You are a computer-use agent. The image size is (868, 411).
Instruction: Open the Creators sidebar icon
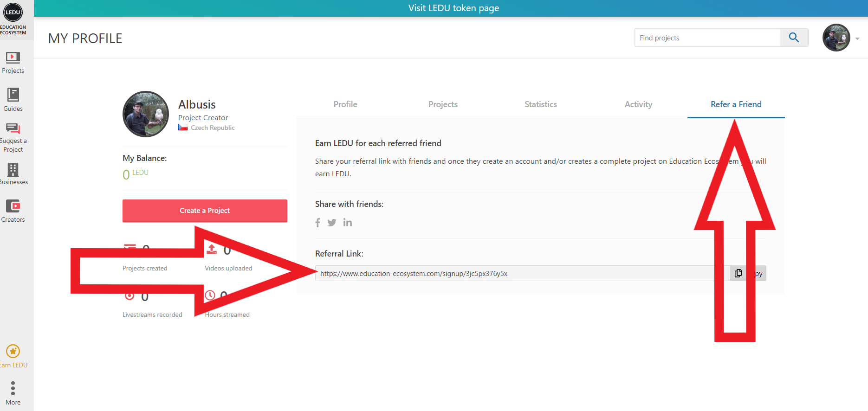[13, 205]
